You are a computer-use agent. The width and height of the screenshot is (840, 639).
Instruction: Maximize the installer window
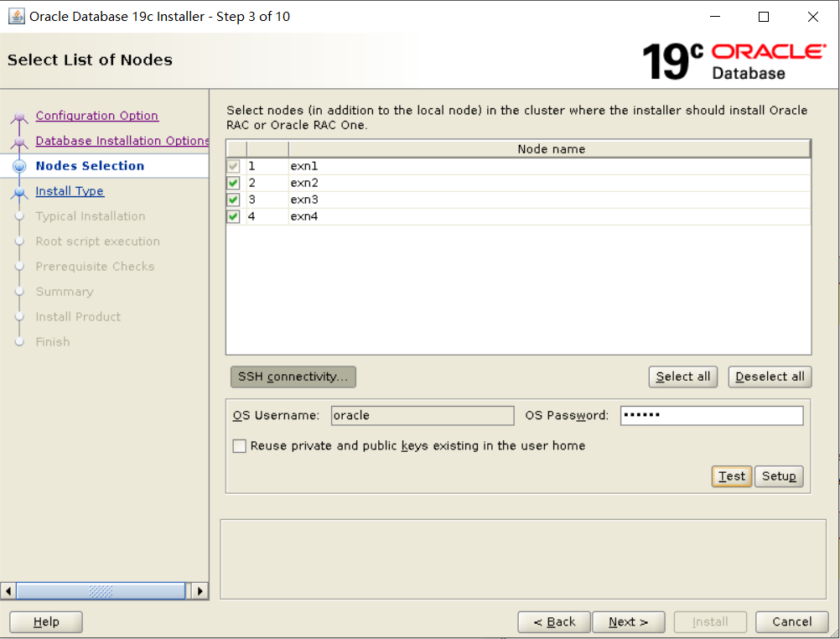click(764, 17)
